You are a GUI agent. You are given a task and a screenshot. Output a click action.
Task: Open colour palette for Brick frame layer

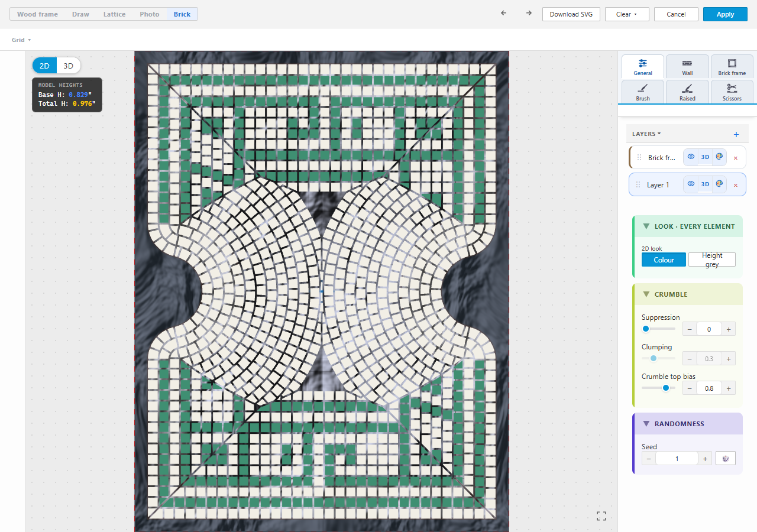click(719, 157)
